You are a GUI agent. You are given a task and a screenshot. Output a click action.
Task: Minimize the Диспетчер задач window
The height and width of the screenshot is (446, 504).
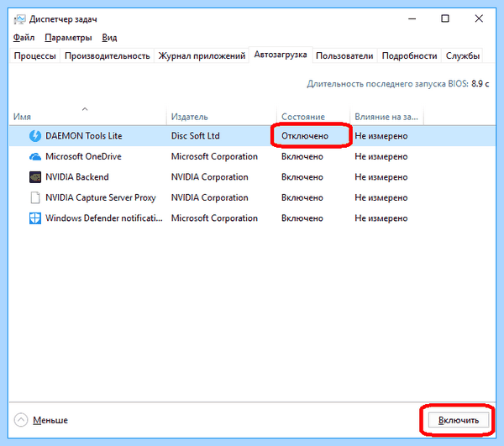(x=412, y=18)
